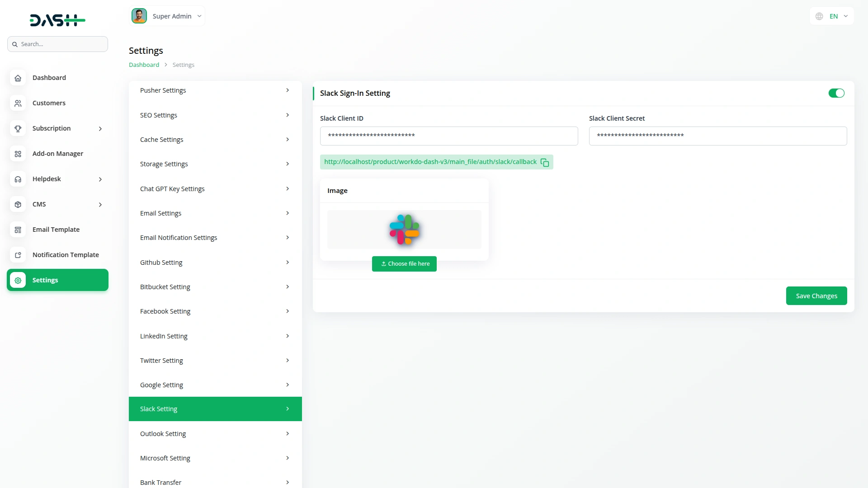Screen dimensions: 868x488
Task: Select the Customers sidebar icon
Action: click(18, 103)
